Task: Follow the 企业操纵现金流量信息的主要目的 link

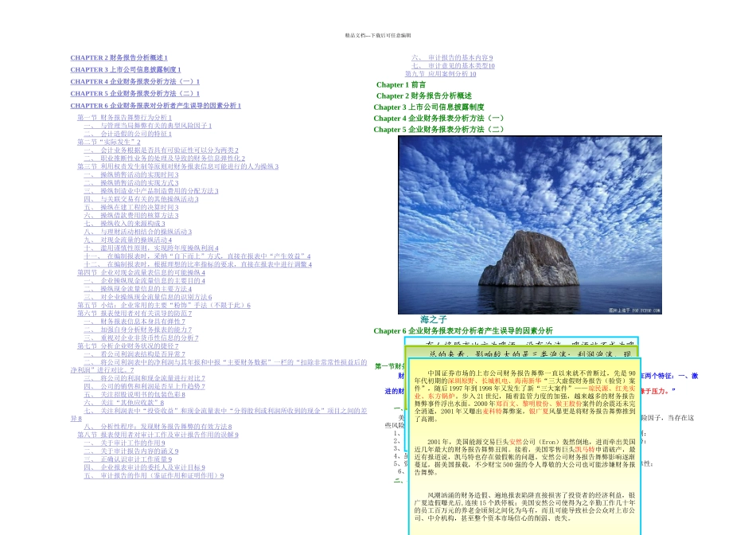Action: (144, 281)
